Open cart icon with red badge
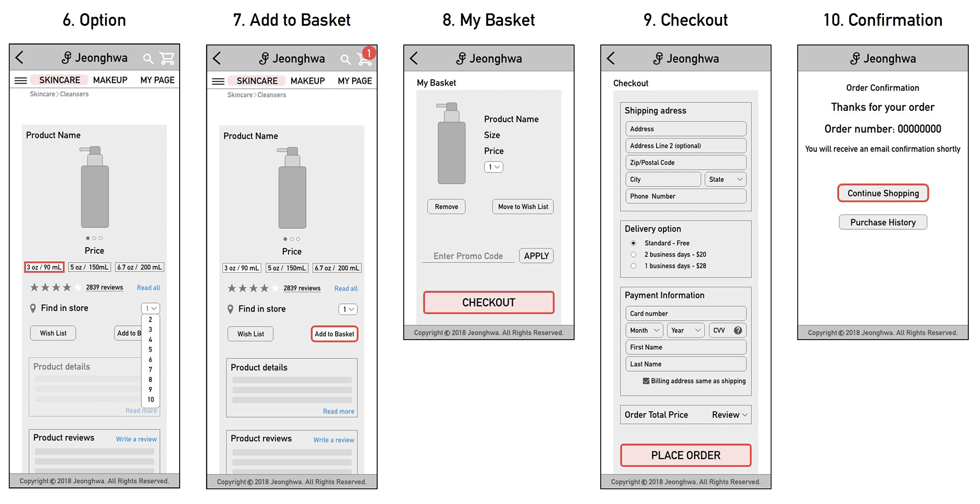Screen dimensions: 980x504 (365, 57)
